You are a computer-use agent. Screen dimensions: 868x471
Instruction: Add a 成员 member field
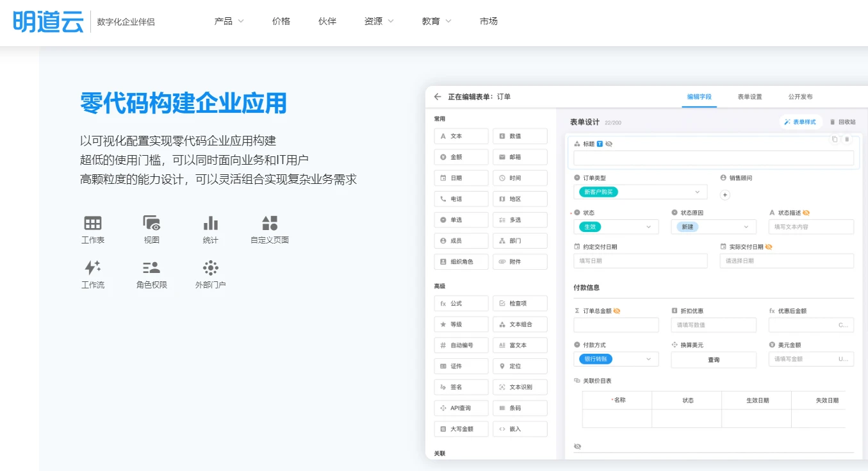pos(461,241)
